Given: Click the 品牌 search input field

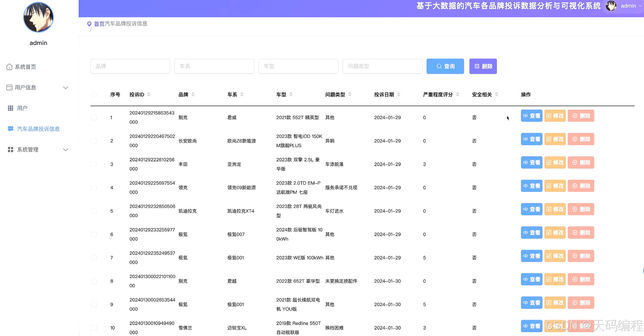Looking at the screenshot, I should [x=130, y=66].
